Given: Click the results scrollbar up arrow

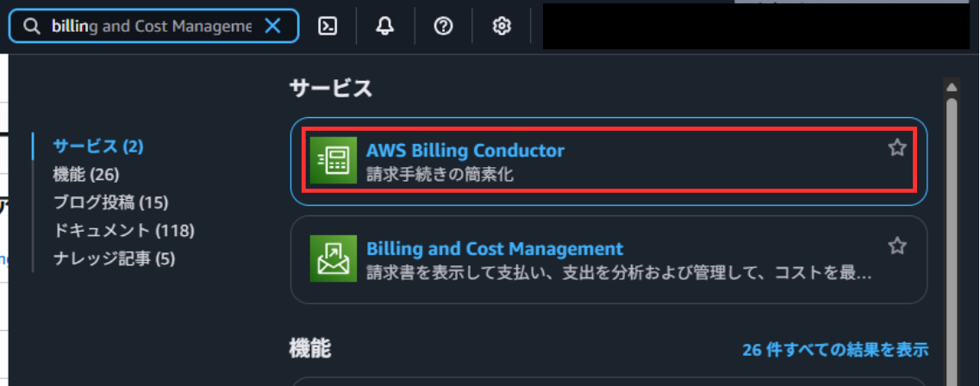Looking at the screenshot, I should [x=952, y=87].
